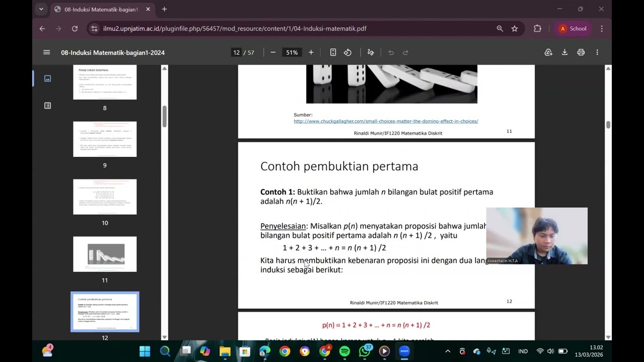
Task: Select the PDF draw annotation tool
Action: (x=371, y=52)
